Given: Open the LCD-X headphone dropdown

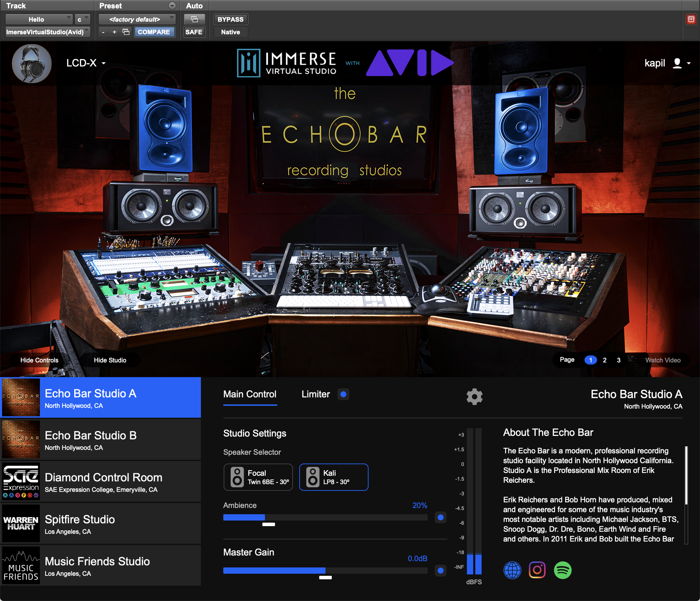Looking at the screenshot, I should tap(86, 63).
